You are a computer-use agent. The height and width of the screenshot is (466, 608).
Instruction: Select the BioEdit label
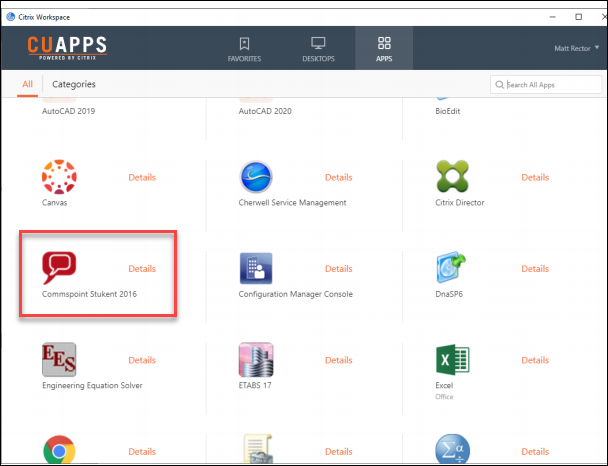click(447, 111)
